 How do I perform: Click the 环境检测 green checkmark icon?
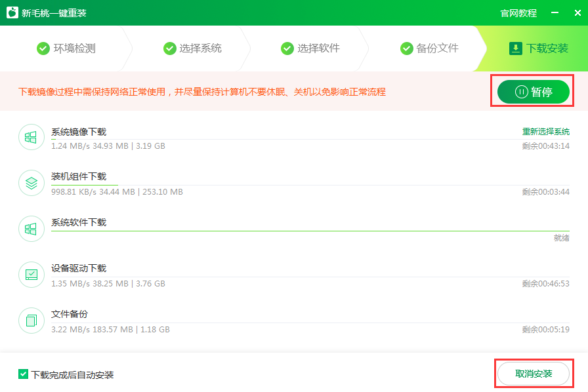pyautogui.click(x=43, y=49)
